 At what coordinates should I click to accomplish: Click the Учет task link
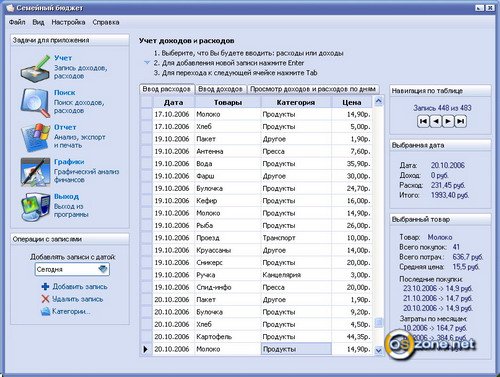tap(63, 58)
